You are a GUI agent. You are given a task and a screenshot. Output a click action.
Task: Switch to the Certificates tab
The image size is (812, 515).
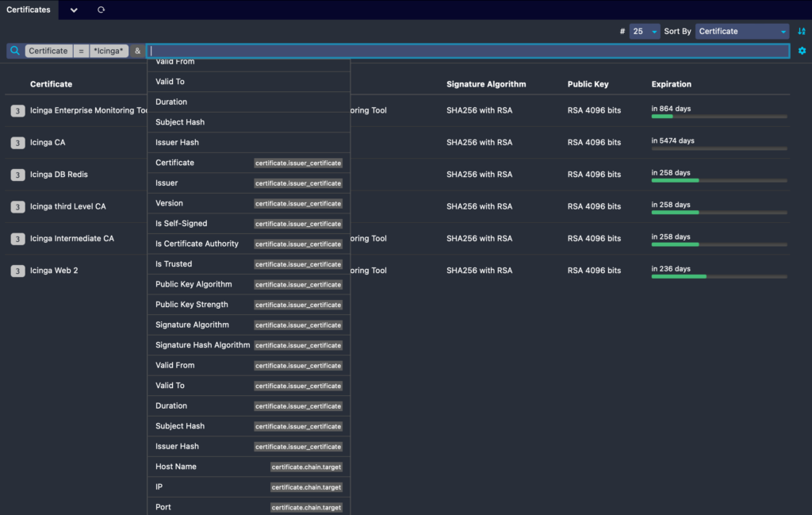(x=29, y=10)
